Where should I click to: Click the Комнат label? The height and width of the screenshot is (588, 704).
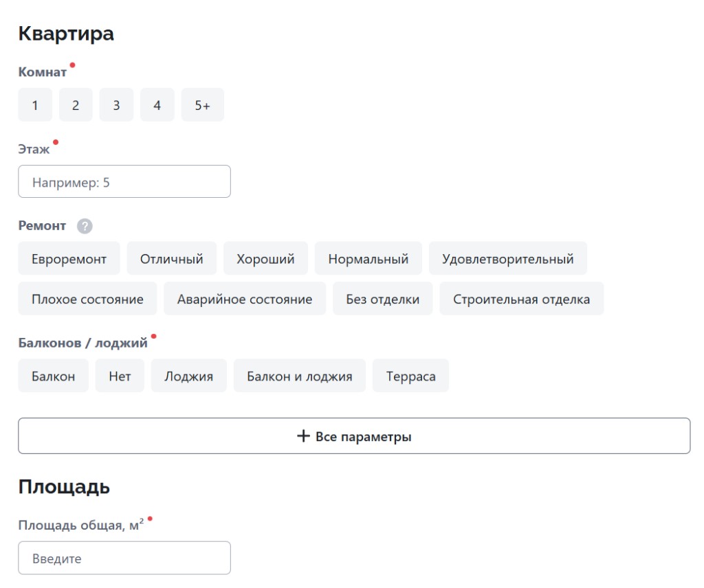(x=43, y=71)
